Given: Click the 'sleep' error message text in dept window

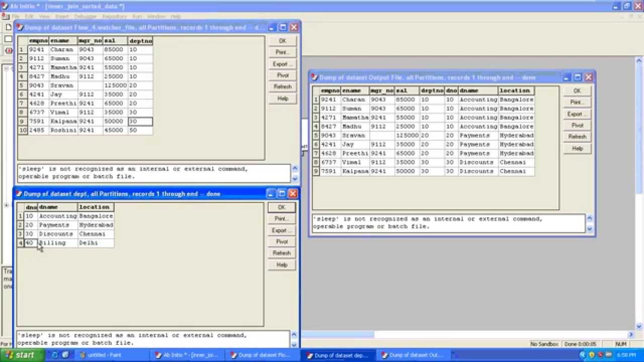Looking at the screenshot, I should click(132, 339).
